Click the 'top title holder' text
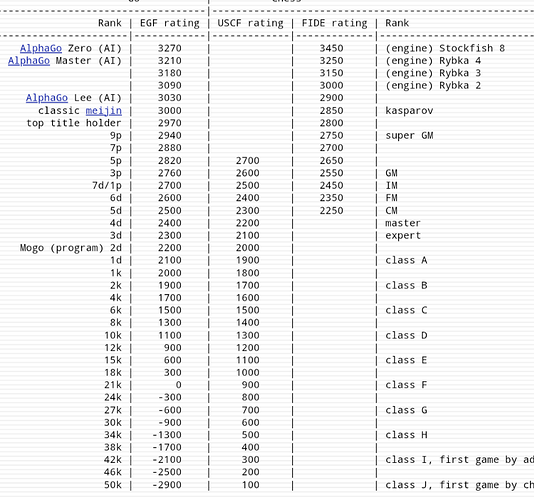Viewport: 534px width, 500px height. point(74,123)
